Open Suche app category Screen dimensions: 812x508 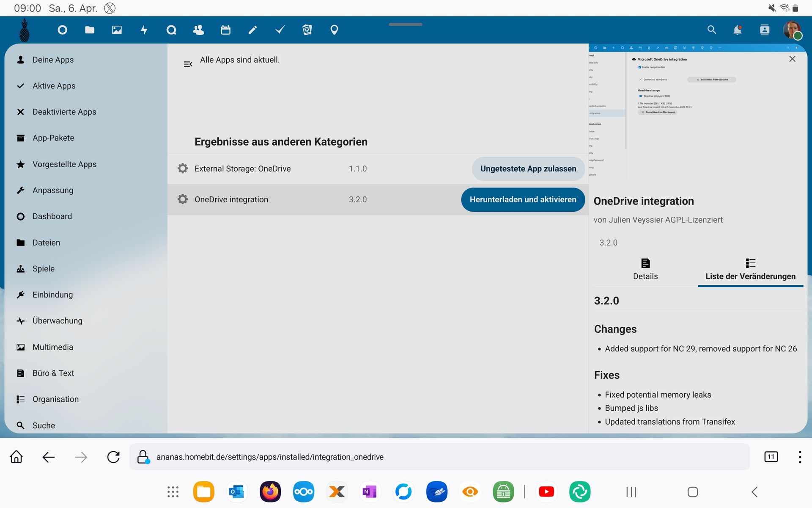point(86,425)
